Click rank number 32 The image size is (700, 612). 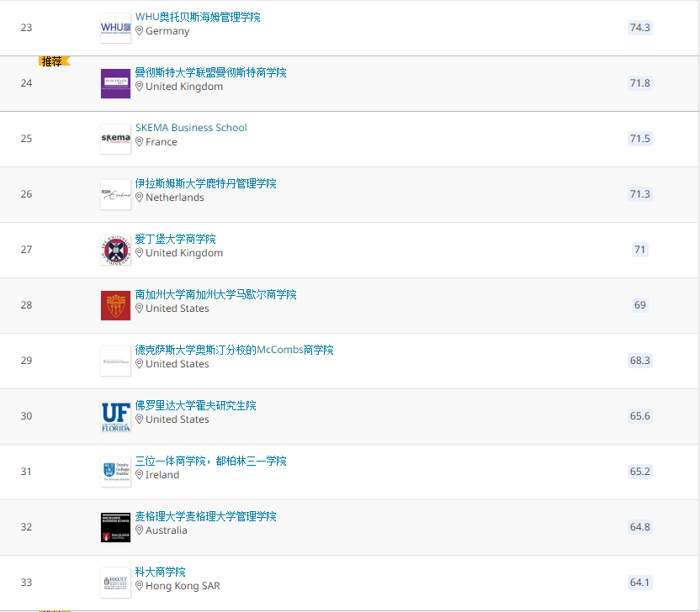coord(26,527)
